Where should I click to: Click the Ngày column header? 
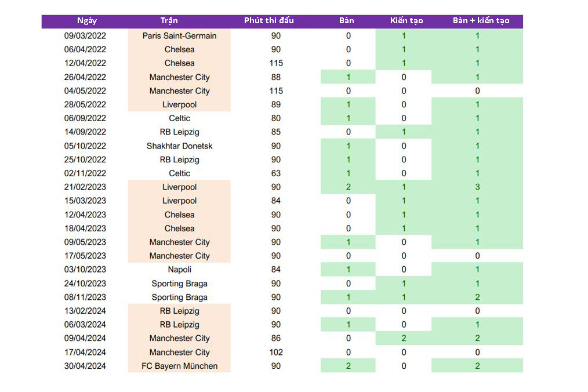(86, 21)
